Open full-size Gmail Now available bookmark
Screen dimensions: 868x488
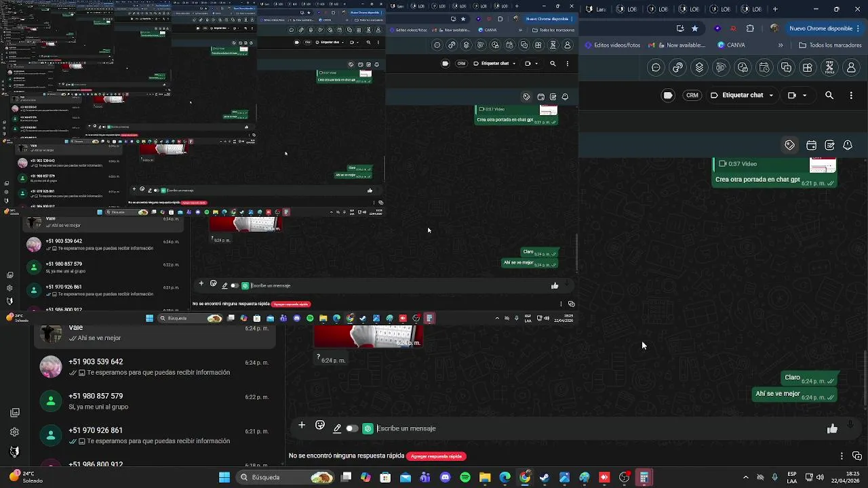[x=677, y=45]
